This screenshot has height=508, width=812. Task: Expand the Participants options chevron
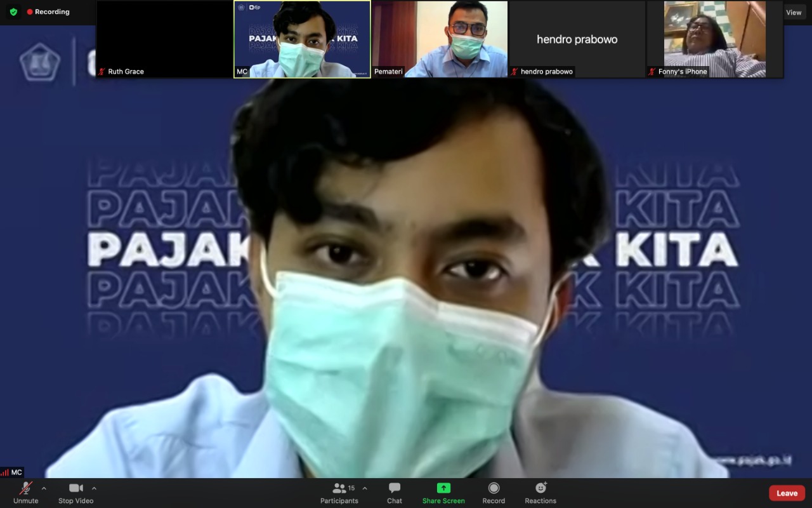point(365,488)
